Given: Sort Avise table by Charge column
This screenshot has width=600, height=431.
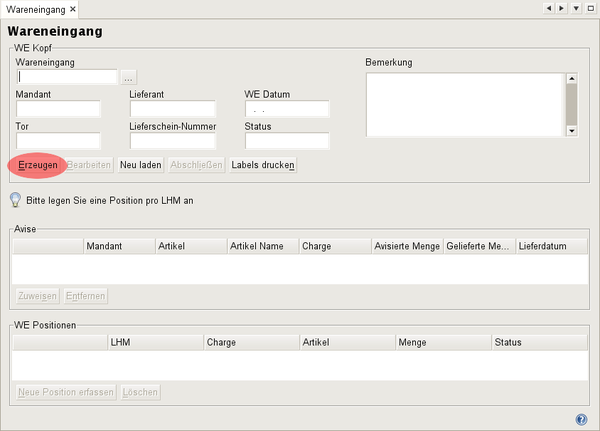Looking at the screenshot, I should [x=336, y=246].
